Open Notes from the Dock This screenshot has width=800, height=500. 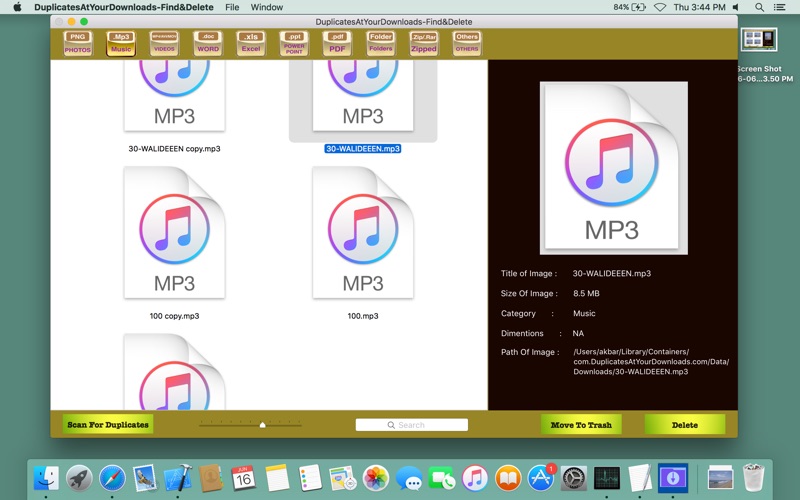pyautogui.click(x=277, y=479)
